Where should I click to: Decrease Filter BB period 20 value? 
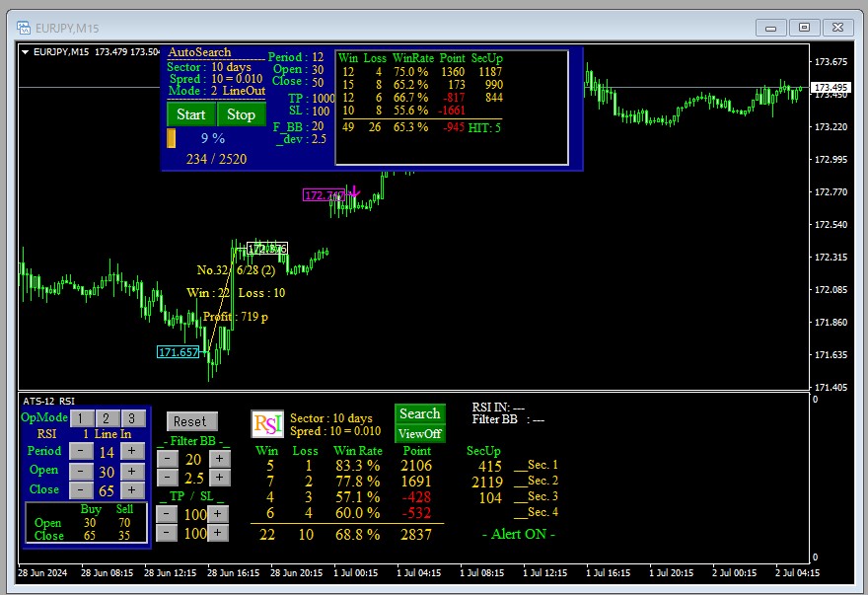pos(167,459)
